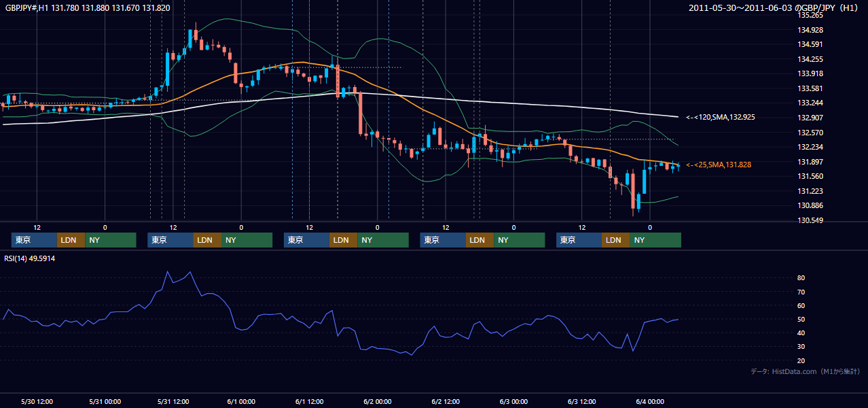
Task: Select the 25 SMA label reading 131.828
Action: (x=719, y=165)
